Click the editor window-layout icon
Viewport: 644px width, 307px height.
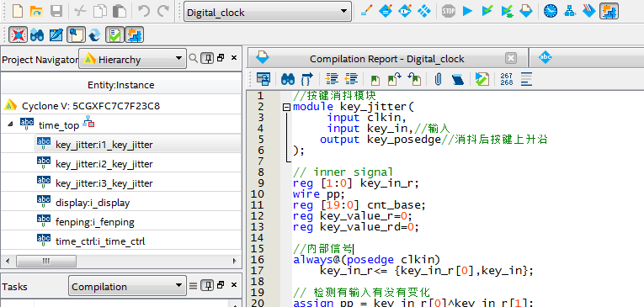point(263,79)
